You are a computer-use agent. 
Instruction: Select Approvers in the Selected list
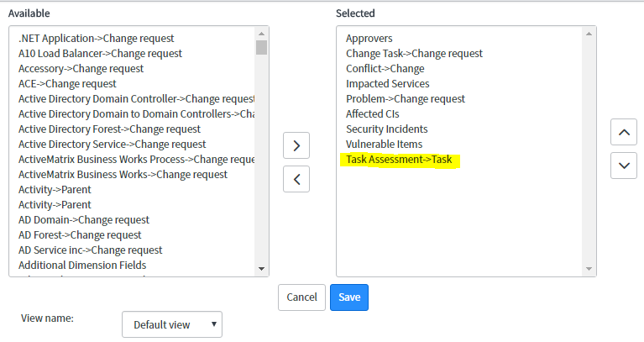click(369, 38)
